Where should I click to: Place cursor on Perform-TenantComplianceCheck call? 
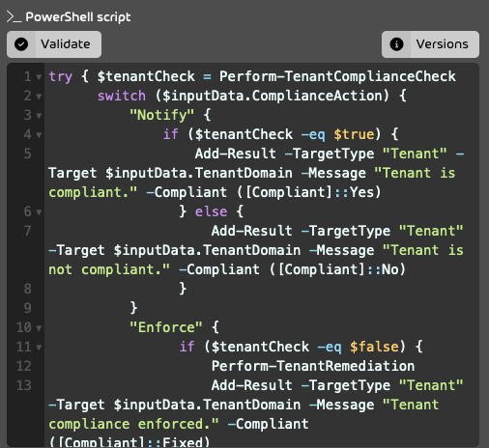(337, 76)
